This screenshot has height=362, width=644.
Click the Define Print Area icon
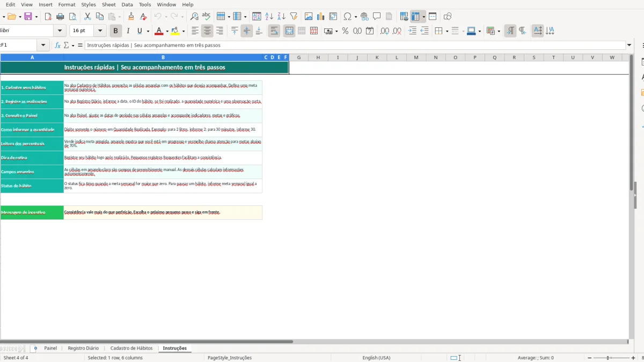[x=404, y=17]
